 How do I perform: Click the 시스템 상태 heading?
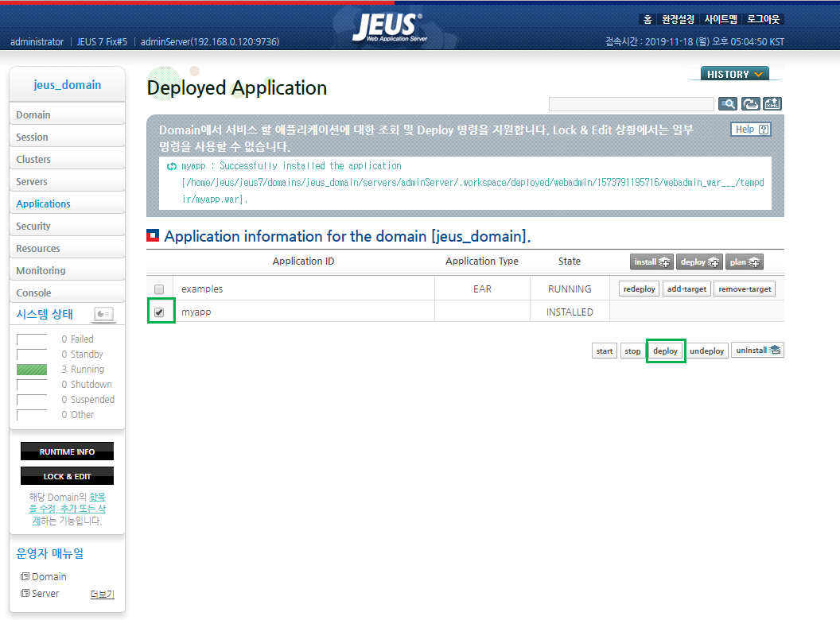(45, 314)
